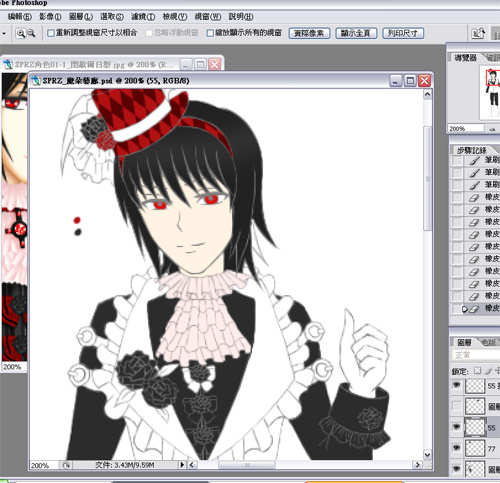Viewport: 500px width, 483px height.
Task: Click the psd window scroll-up arrow
Action: 427,95
